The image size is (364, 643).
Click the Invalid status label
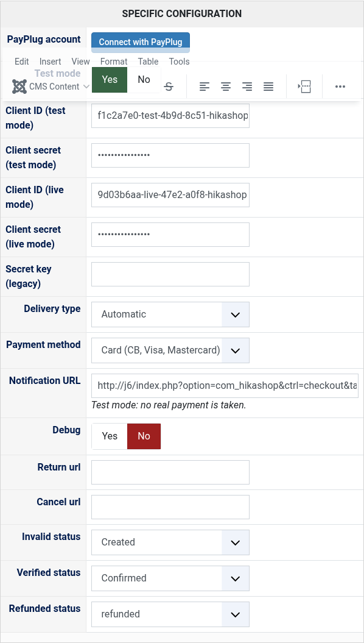pos(51,537)
